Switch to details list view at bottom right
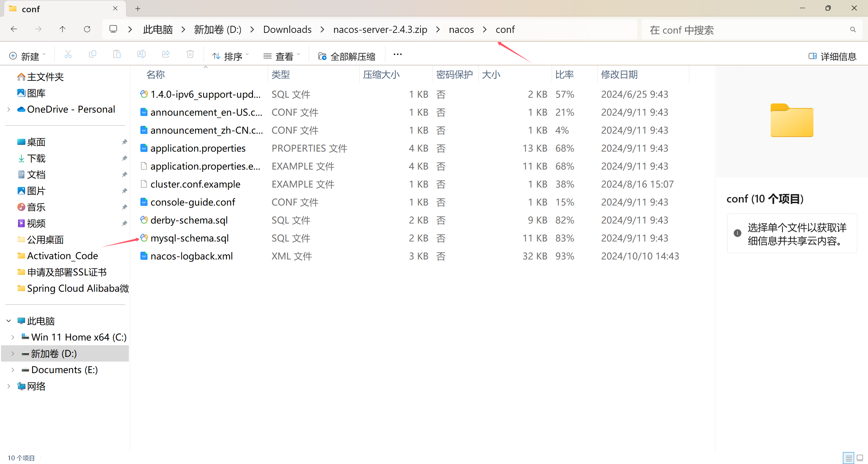The width and height of the screenshot is (868, 464). pyautogui.click(x=849, y=458)
